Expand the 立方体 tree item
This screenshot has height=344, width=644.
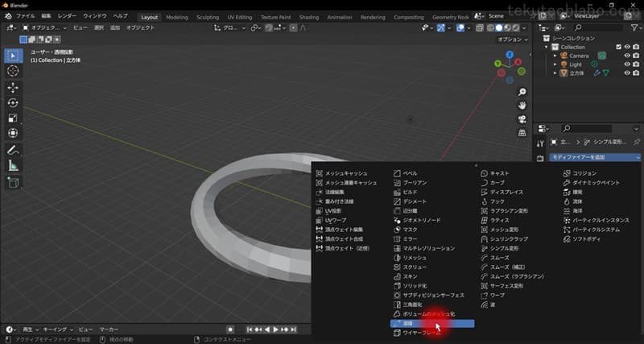(x=555, y=73)
